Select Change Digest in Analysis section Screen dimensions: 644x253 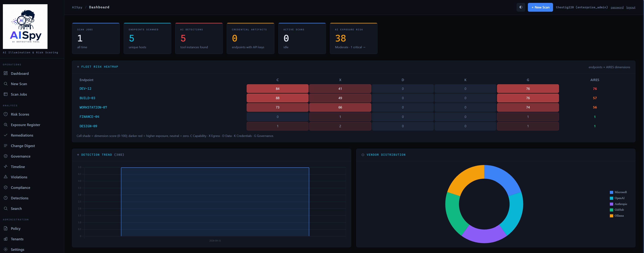coord(23,146)
